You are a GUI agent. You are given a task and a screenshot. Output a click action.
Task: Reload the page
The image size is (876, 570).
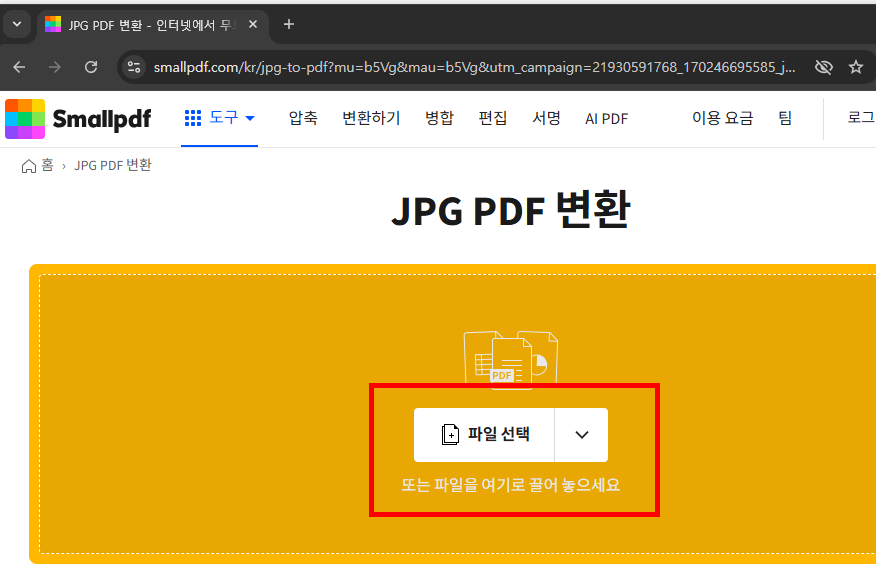point(91,68)
